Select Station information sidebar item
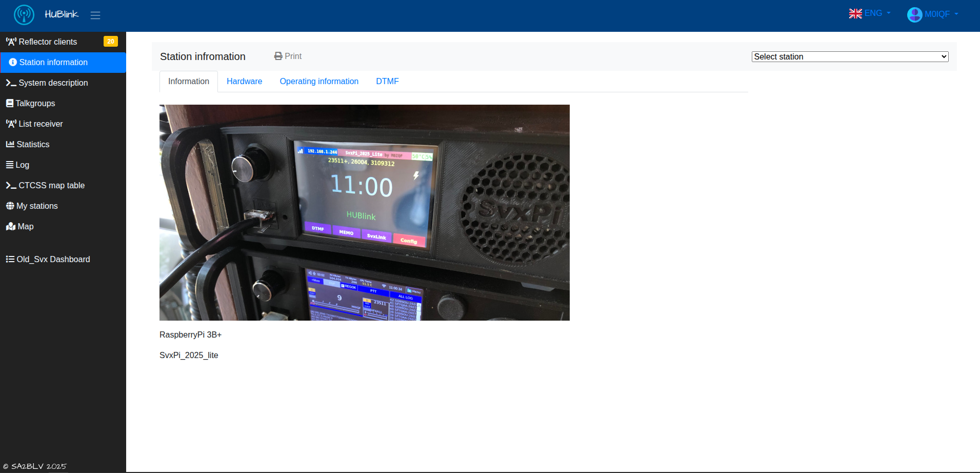980x473 pixels. point(63,62)
